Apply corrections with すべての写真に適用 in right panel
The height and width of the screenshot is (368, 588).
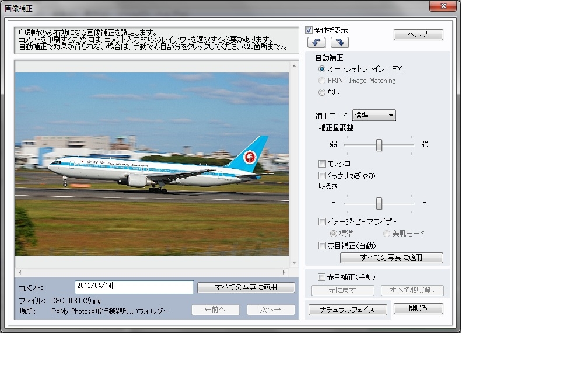pos(391,258)
